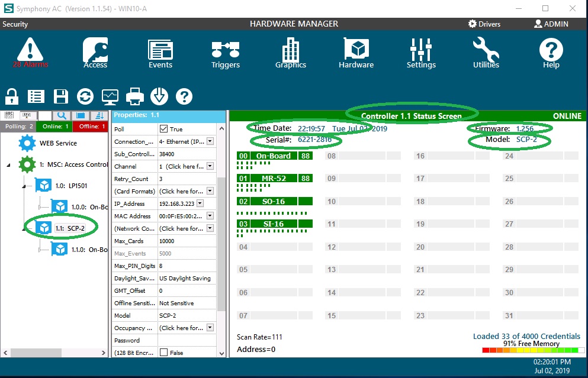Click the 00 On-Board slot button

click(275, 156)
